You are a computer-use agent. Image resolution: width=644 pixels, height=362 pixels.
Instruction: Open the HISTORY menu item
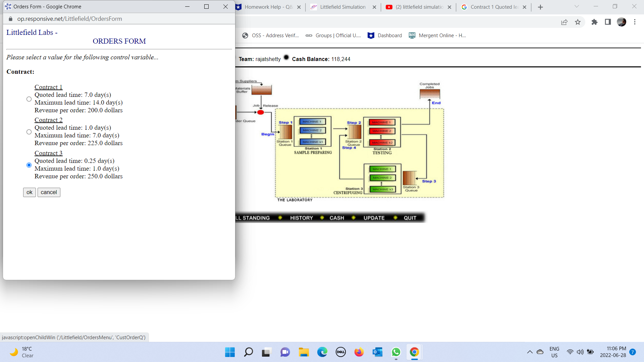[x=301, y=218]
